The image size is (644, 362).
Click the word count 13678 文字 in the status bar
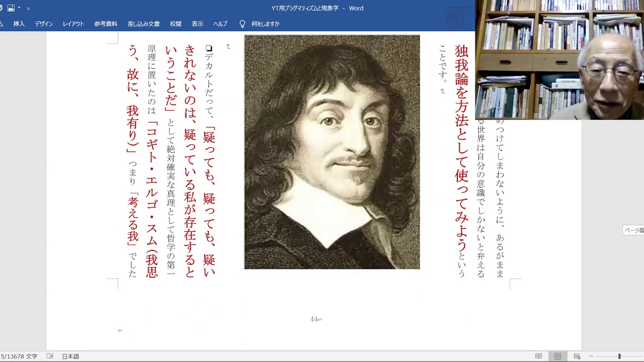[x=19, y=356]
